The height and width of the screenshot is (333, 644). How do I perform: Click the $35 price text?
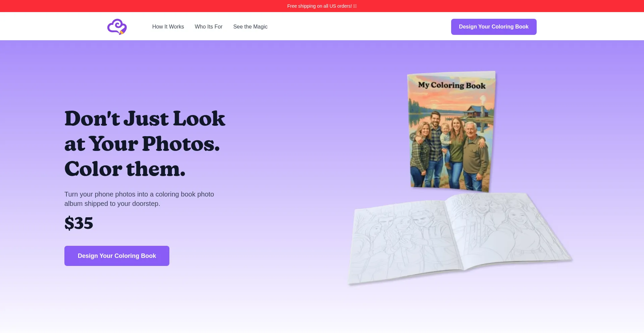tap(79, 223)
